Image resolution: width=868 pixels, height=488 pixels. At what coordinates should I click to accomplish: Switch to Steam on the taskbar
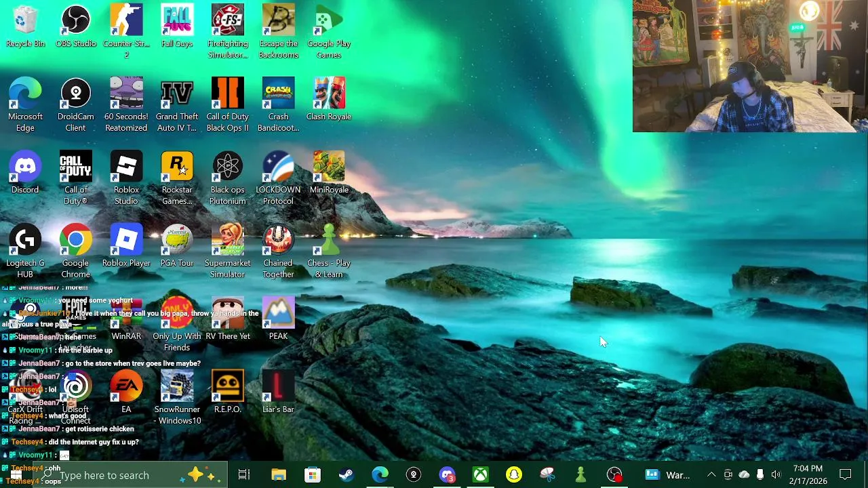point(346,475)
